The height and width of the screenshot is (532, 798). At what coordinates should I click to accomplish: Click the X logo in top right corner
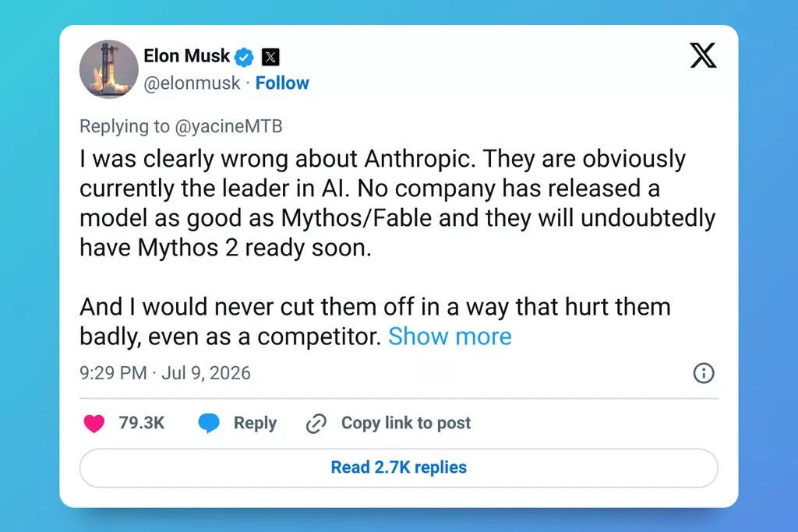703,55
